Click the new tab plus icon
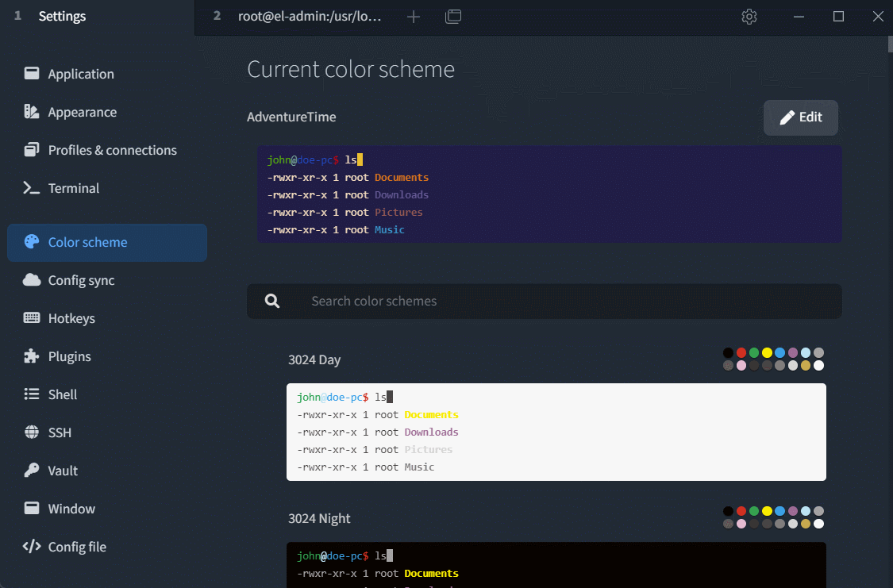The image size is (893, 588). 414,17
